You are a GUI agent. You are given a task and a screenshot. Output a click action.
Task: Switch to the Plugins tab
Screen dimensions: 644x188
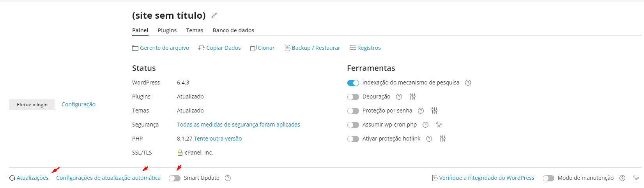(167, 30)
